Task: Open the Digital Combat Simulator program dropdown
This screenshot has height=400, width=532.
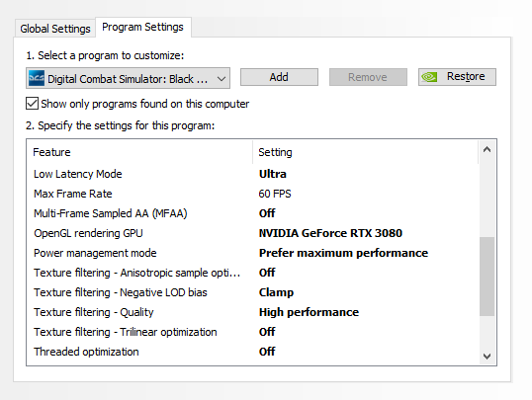Action: point(128,78)
